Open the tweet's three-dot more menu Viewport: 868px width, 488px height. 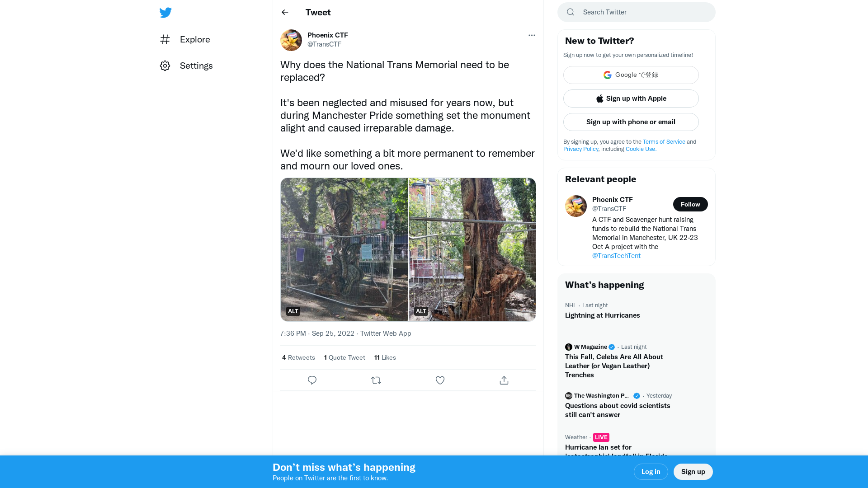coord(532,35)
